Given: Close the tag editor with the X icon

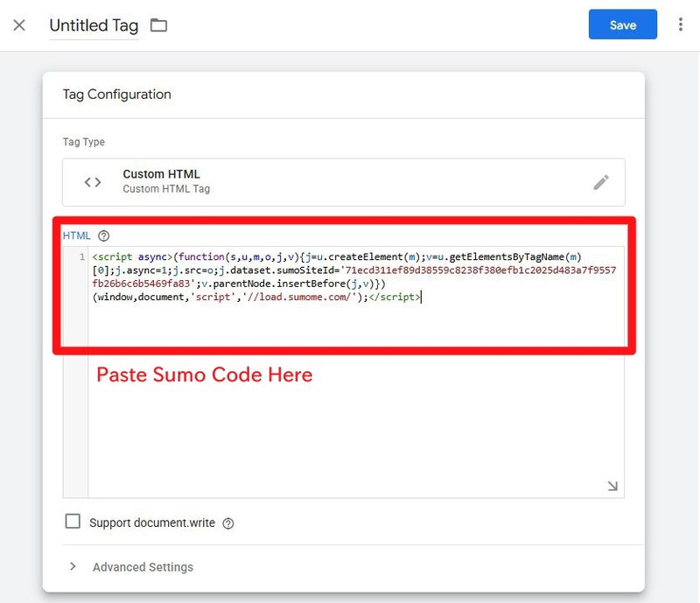Looking at the screenshot, I should [x=19, y=25].
